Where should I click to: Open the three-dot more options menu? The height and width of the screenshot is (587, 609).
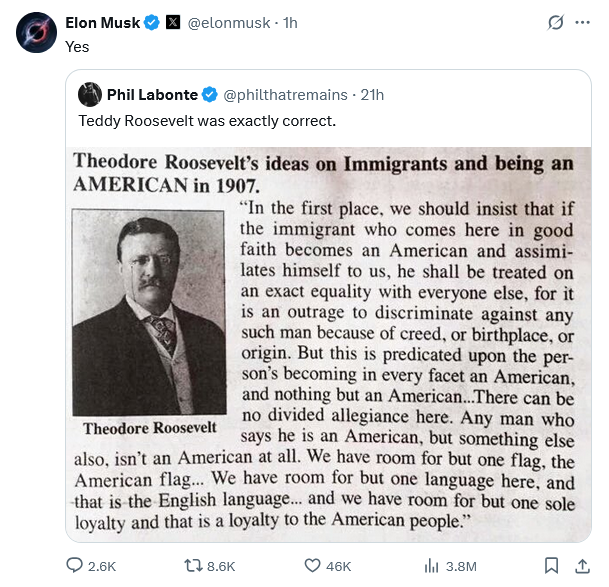tap(583, 23)
